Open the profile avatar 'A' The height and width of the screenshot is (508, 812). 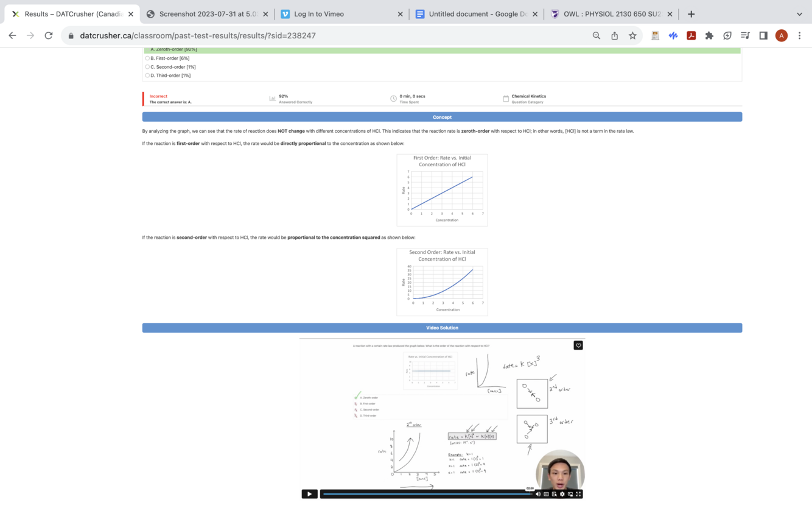[x=782, y=35]
